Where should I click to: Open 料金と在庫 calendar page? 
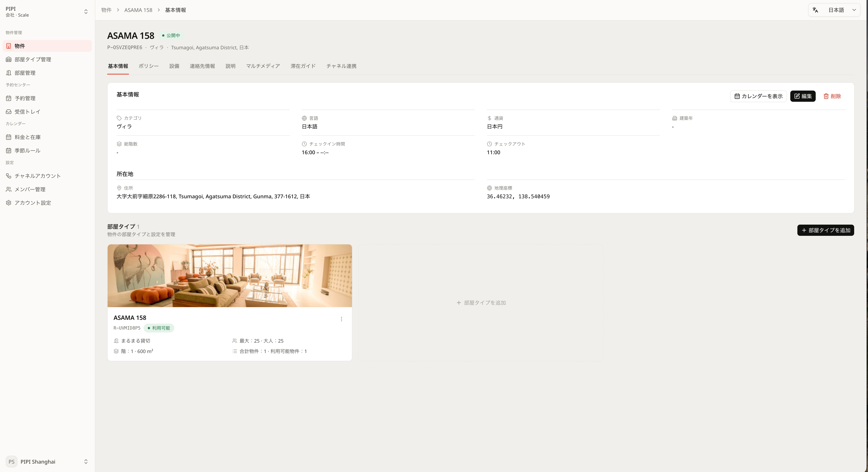coord(47,137)
